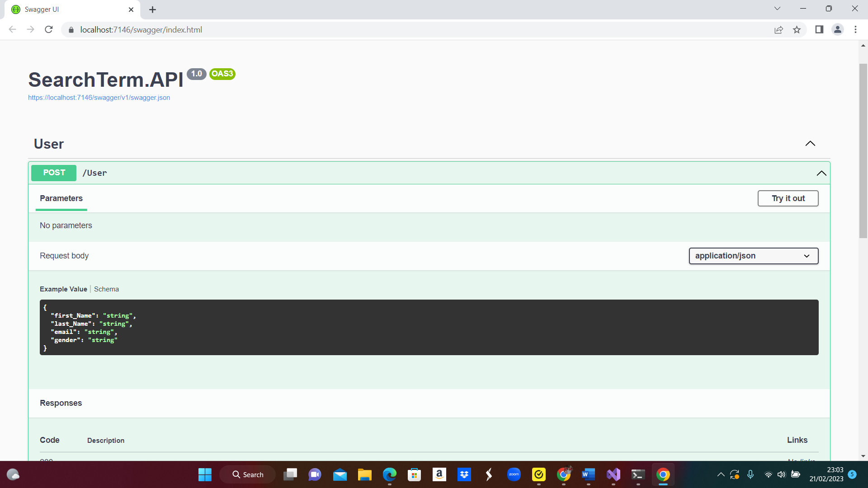868x488 pixels.
Task: Open Dropbox from the taskbar
Action: [x=464, y=474]
